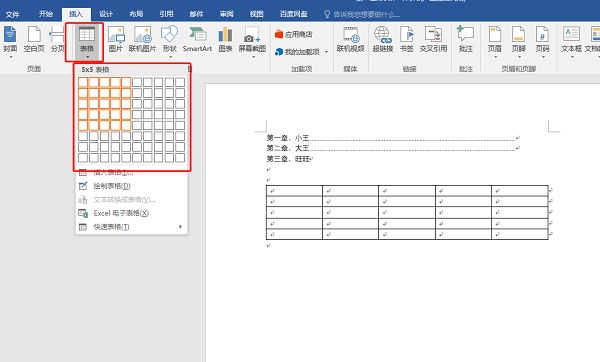This screenshot has width=600, height=362.
Task: Open the 形状 shapes gallery
Action: tap(170, 41)
